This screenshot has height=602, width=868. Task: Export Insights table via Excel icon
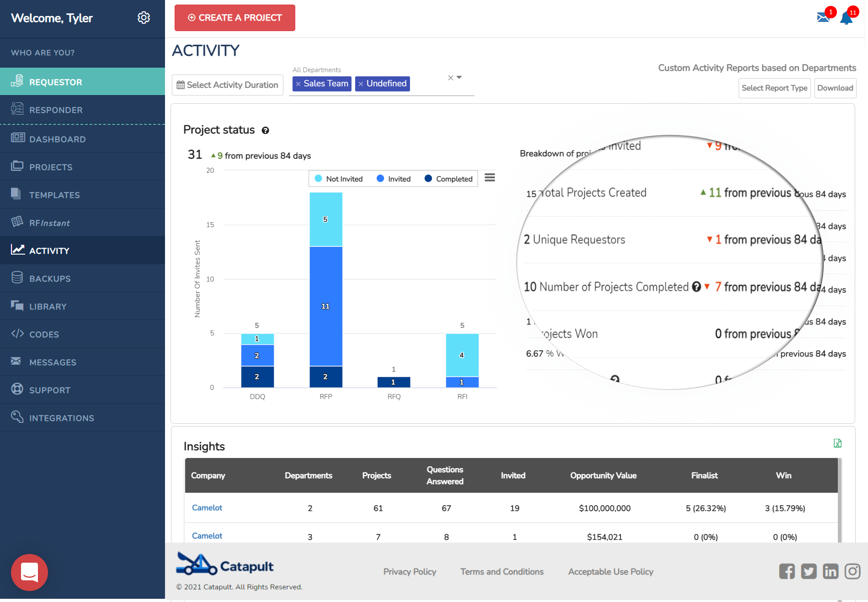(837, 443)
